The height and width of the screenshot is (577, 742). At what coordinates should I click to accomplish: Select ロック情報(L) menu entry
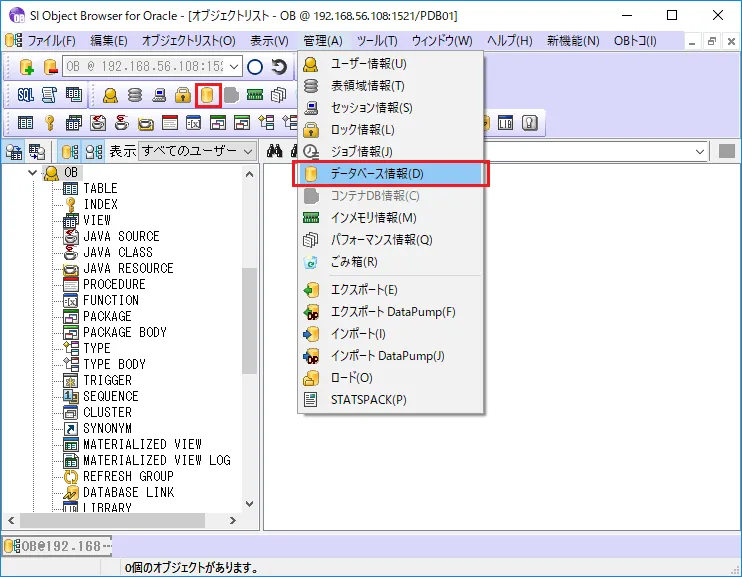coord(391,130)
